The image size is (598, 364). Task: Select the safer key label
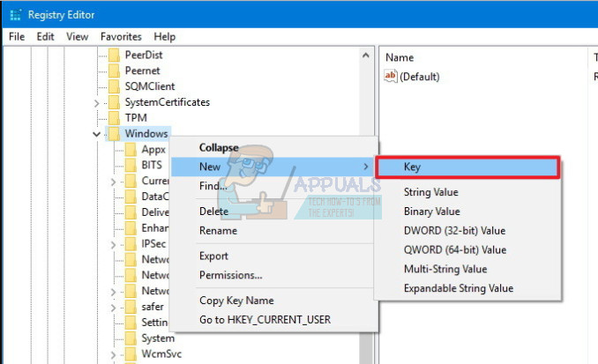[153, 307]
